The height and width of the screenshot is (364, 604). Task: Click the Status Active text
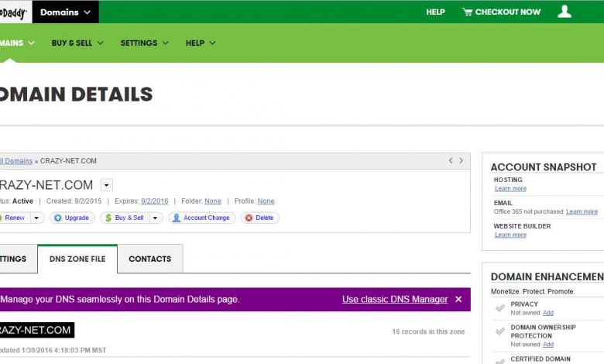(x=16, y=201)
